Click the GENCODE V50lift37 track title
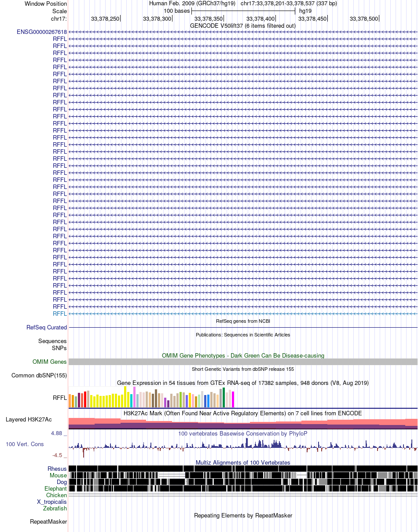Screen dimensions: 418x532 [243, 26]
